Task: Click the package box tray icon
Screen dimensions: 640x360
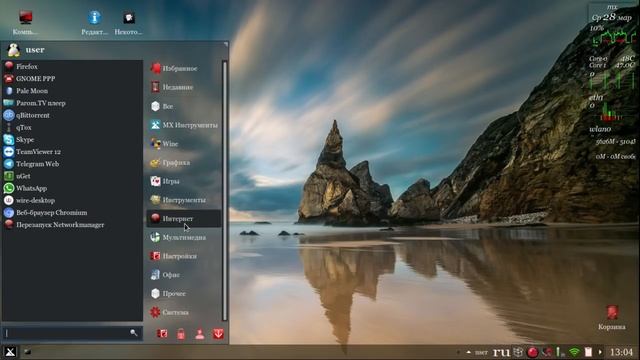Action: [518, 352]
